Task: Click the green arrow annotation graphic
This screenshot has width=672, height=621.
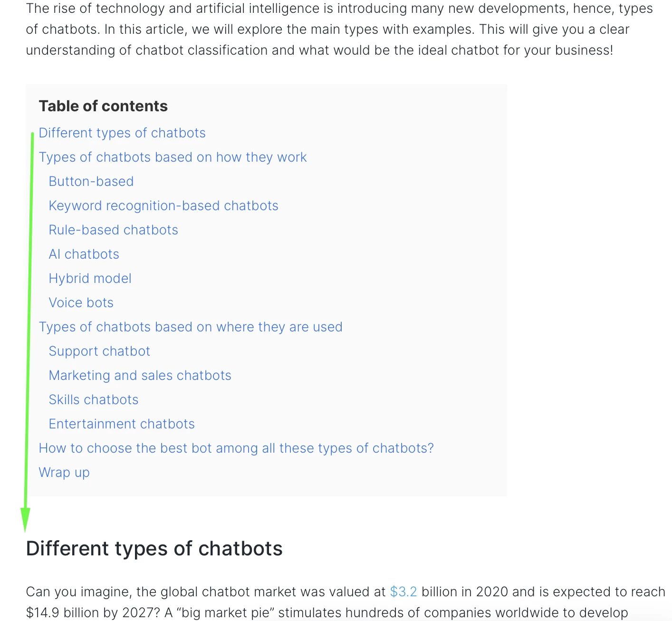Action: coord(27,333)
